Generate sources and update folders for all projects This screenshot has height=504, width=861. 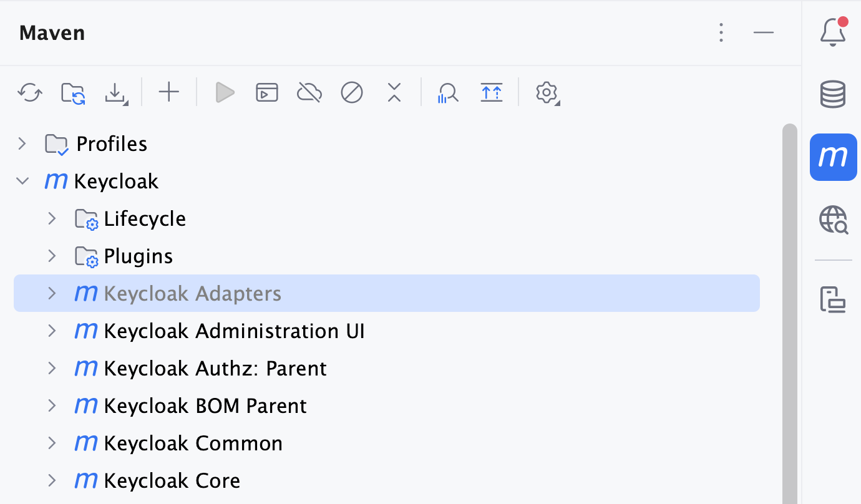tap(72, 92)
